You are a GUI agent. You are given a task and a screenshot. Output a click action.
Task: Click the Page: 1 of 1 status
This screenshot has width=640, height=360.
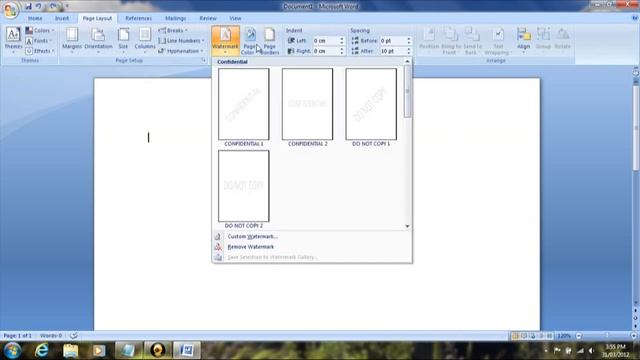(x=18, y=336)
